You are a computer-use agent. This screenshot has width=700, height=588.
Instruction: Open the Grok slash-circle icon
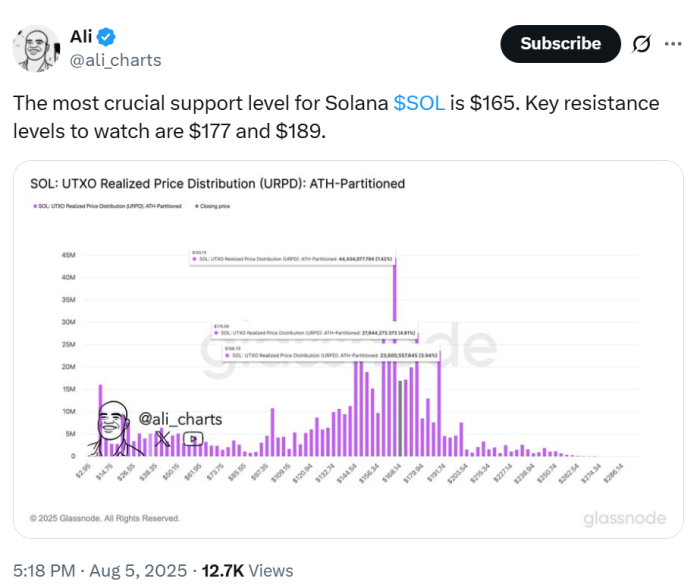point(642,44)
